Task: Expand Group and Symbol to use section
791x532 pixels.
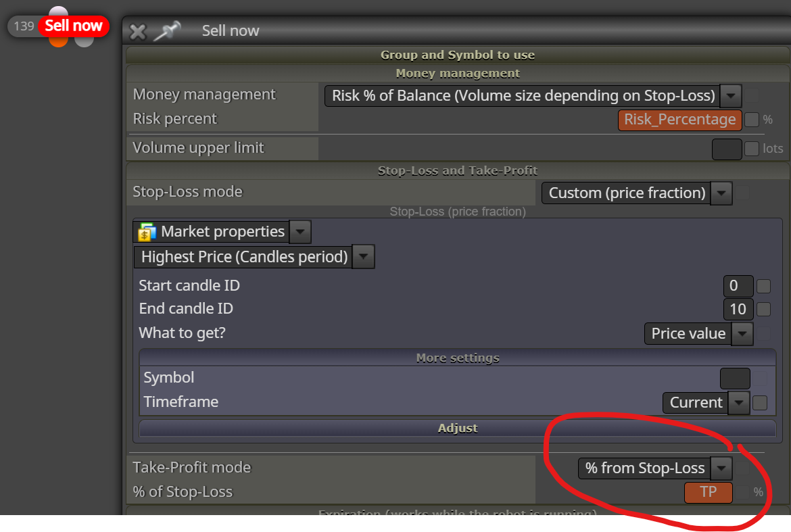Action: (457, 55)
